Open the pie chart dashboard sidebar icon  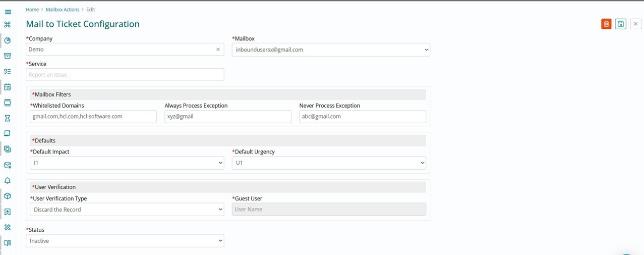click(x=8, y=40)
